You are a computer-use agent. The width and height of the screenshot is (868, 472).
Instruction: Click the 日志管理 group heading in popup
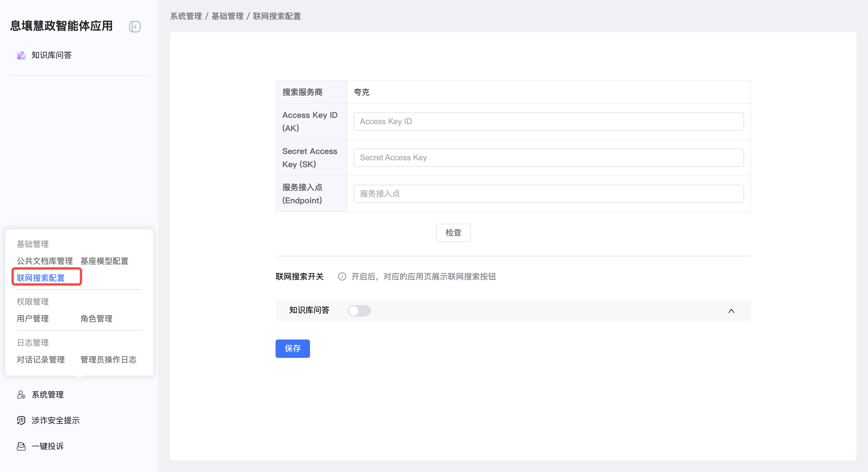[33, 343]
